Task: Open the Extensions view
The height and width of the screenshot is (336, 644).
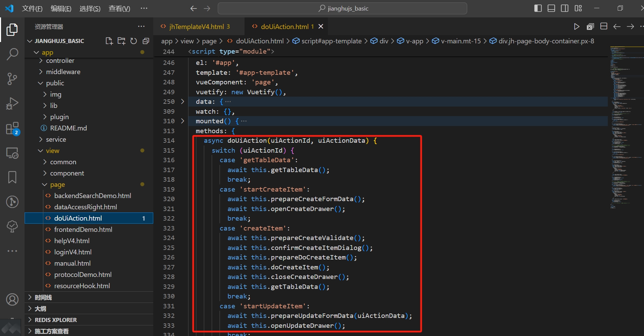Action: tap(12, 128)
